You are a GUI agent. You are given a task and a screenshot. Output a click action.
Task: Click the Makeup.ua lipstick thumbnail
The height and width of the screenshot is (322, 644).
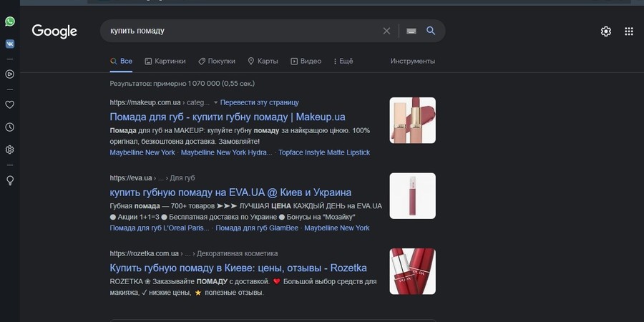(x=412, y=120)
